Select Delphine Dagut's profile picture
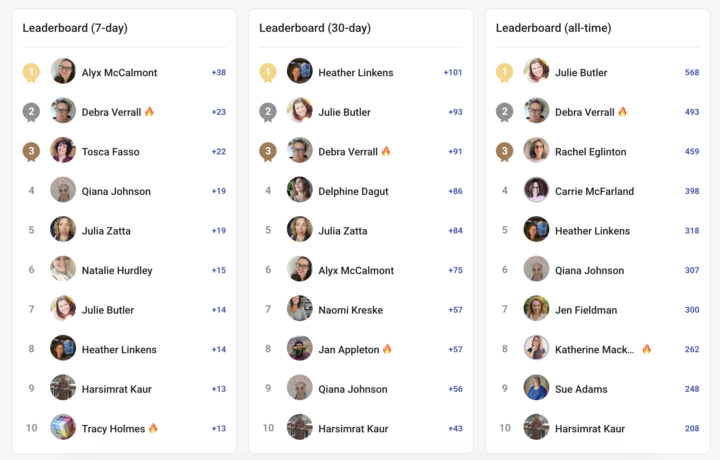 (300, 190)
